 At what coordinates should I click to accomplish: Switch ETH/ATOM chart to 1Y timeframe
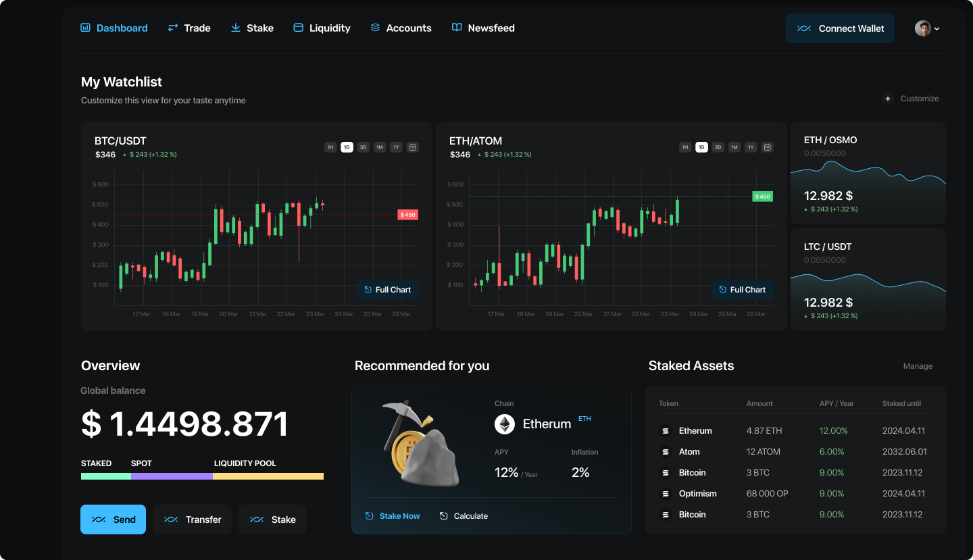click(x=751, y=147)
